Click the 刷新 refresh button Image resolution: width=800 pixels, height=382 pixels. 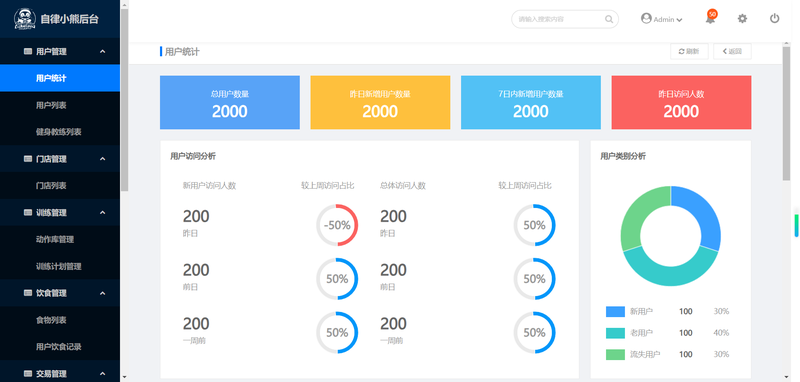tap(689, 52)
